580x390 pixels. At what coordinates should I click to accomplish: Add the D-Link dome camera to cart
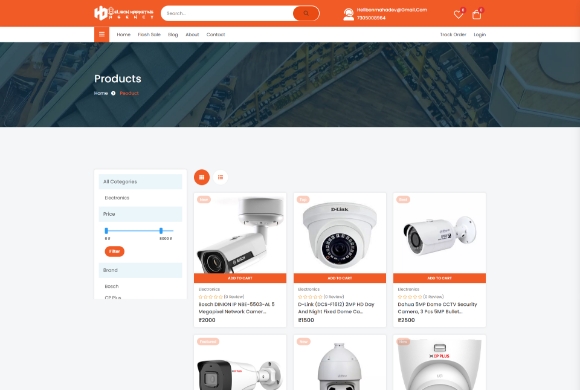pyautogui.click(x=340, y=278)
